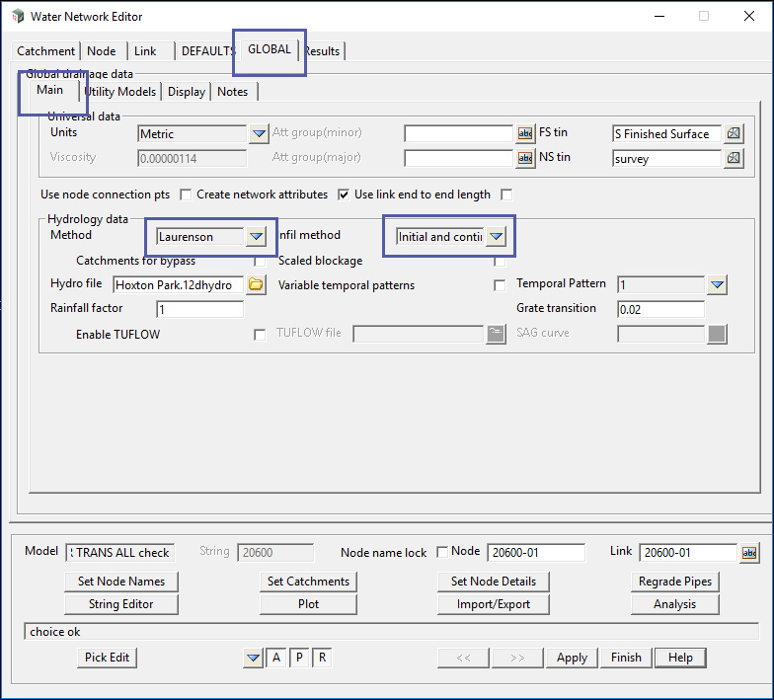Click the NS tin picker icon
This screenshot has height=700, width=774.
tap(734, 158)
